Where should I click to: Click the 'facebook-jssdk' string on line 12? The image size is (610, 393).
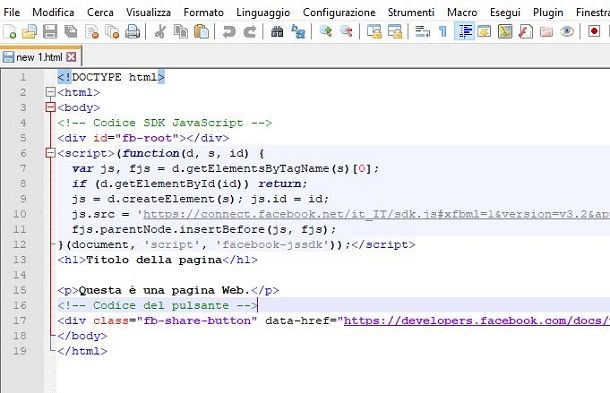(272, 245)
